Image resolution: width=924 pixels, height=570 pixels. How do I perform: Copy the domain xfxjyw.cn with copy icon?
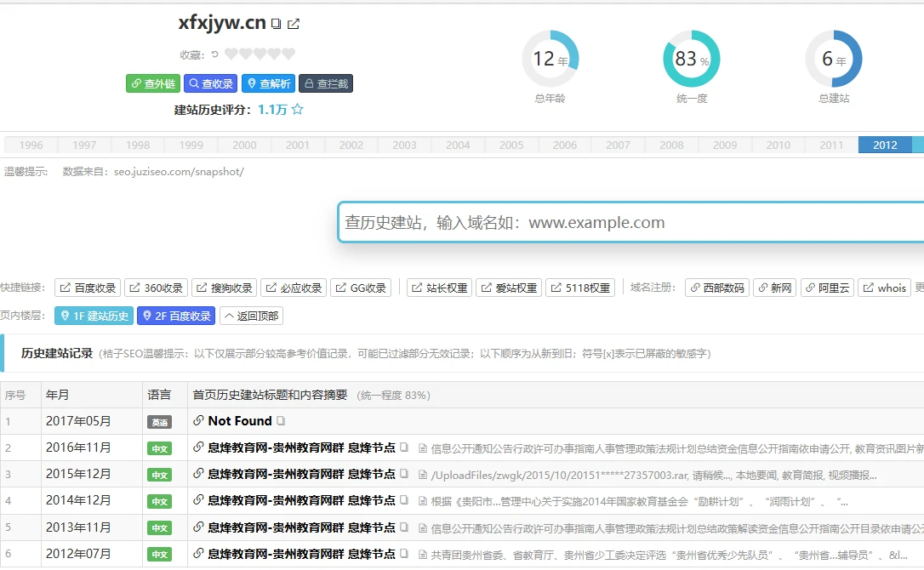coord(277,24)
